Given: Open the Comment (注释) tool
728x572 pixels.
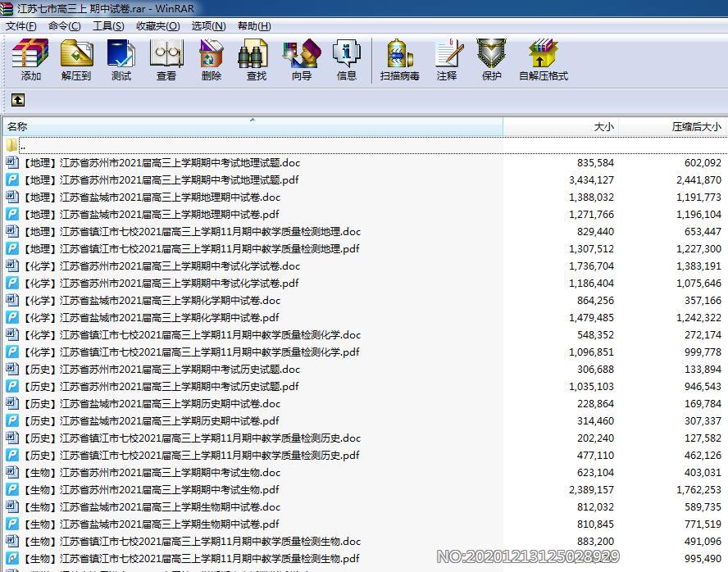Looking at the screenshot, I should [447, 60].
